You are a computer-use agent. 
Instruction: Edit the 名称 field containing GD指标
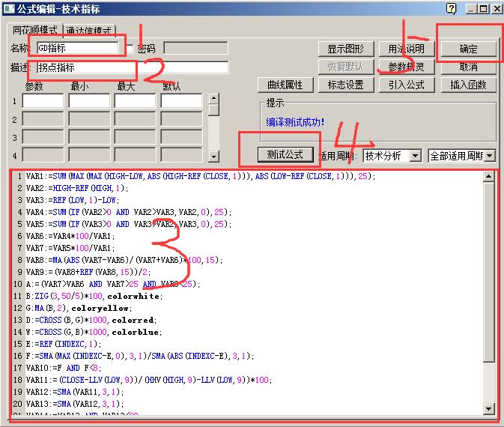point(78,48)
